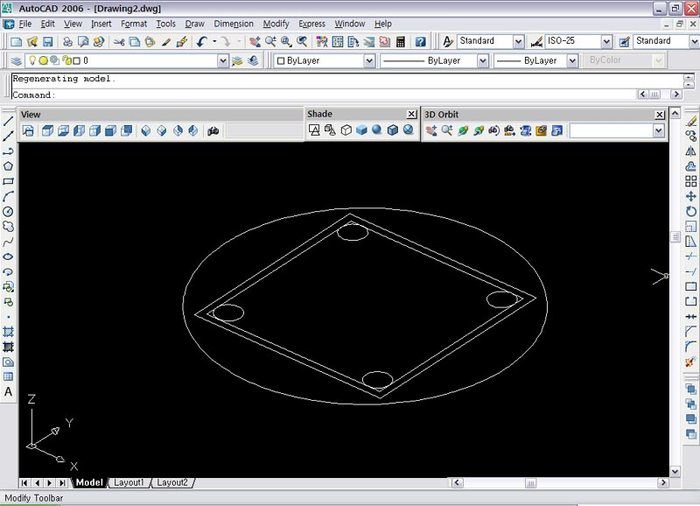Enable Gouraud Shaded mode
Screen dimensions: 700x506
(377, 130)
